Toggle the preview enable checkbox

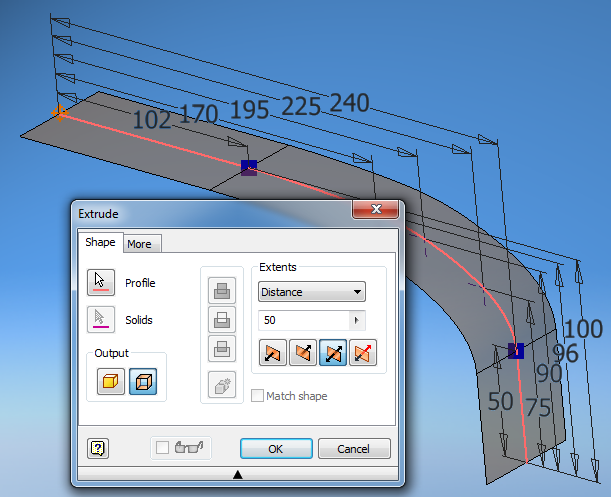[x=162, y=447]
